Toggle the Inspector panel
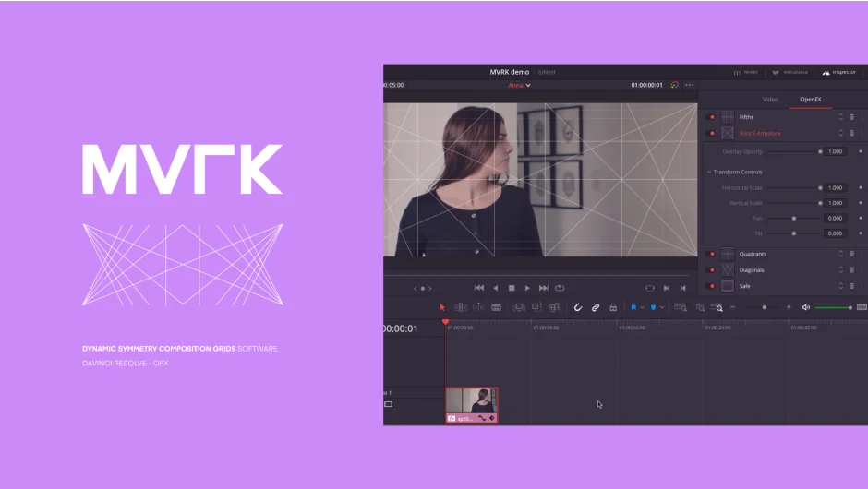 tap(839, 73)
